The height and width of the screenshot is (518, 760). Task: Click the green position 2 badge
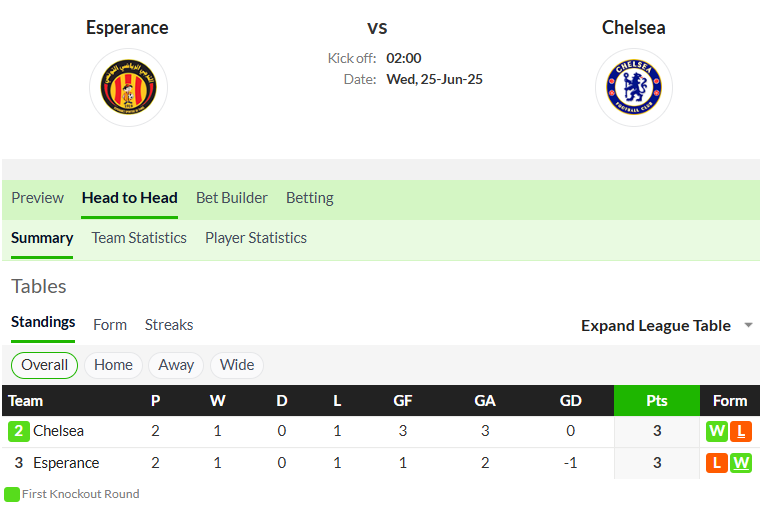18,431
